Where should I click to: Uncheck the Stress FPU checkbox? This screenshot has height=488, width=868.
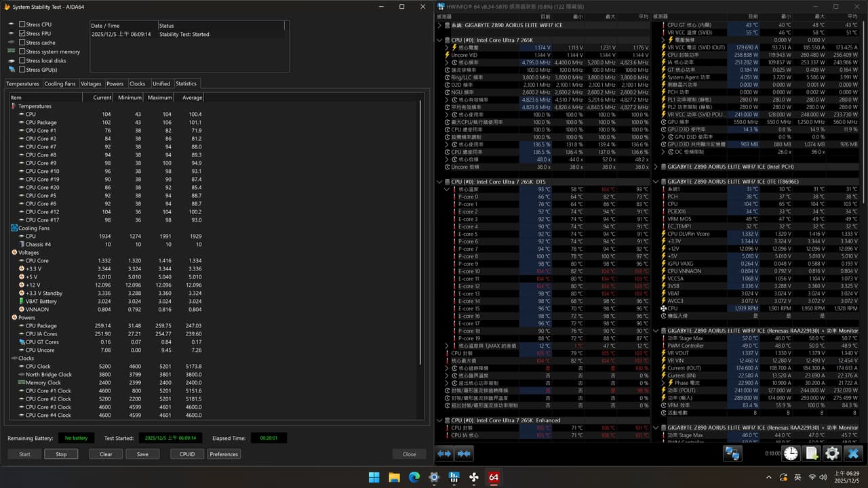[x=22, y=33]
